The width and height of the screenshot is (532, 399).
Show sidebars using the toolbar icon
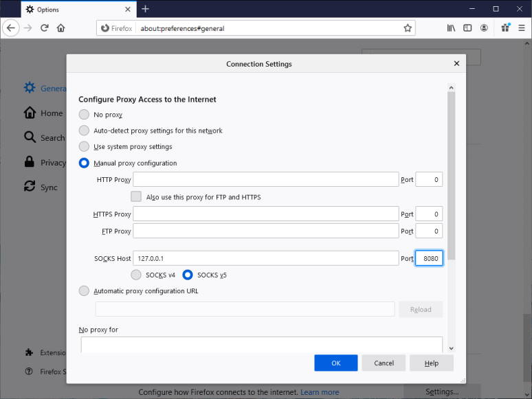pyautogui.click(x=468, y=28)
